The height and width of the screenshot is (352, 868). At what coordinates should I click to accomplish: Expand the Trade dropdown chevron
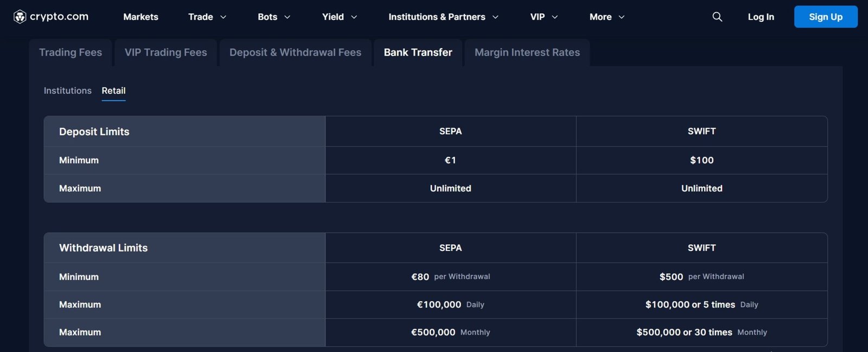223,17
